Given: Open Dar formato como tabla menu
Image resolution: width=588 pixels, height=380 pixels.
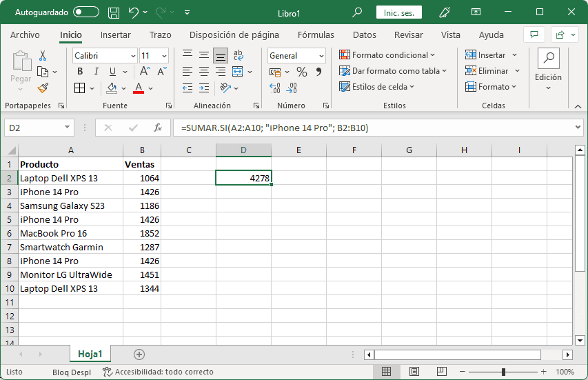Looking at the screenshot, I should pos(393,71).
